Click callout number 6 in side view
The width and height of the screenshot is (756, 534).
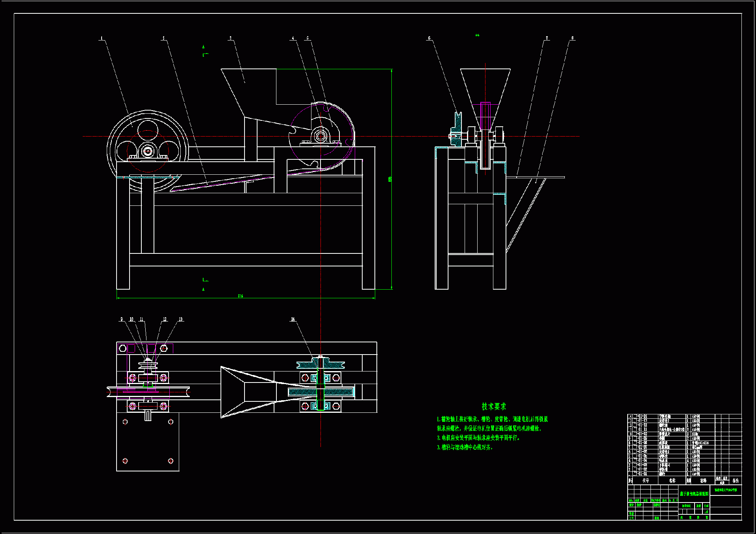pyautogui.click(x=429, y=38)
